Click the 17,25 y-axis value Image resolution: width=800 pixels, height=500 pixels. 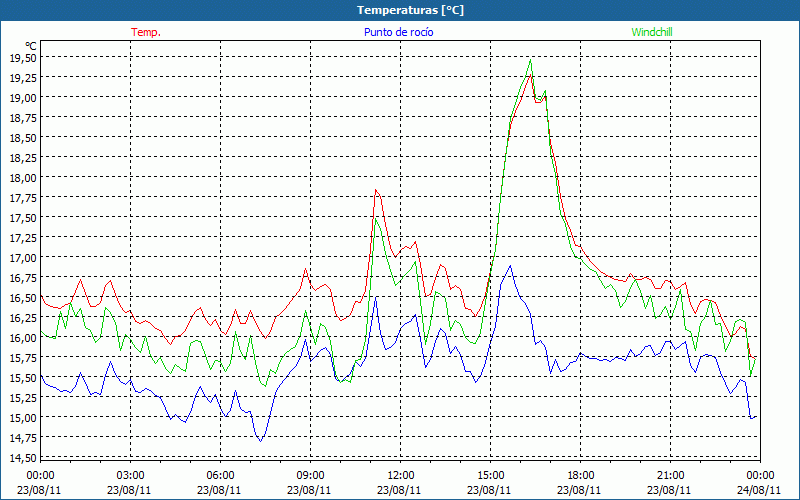[23, 238]
